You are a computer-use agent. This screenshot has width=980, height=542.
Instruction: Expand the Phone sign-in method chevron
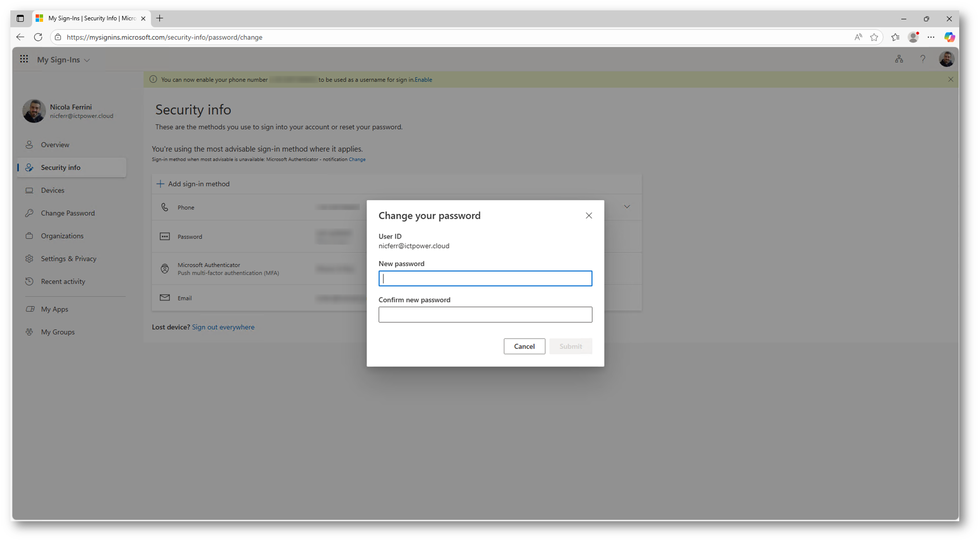coord(627,207)
